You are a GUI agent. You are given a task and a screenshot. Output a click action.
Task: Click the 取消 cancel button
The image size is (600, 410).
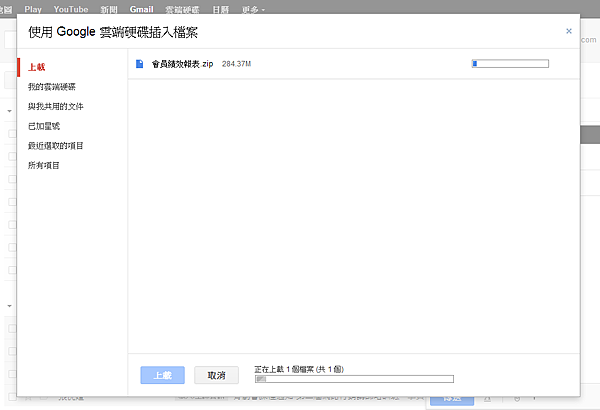click(217, 375)
